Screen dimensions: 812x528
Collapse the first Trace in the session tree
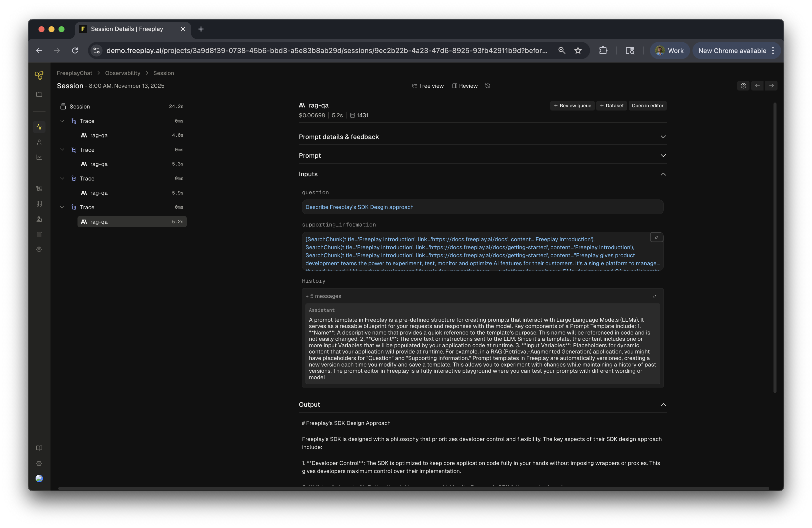point(62,121)
